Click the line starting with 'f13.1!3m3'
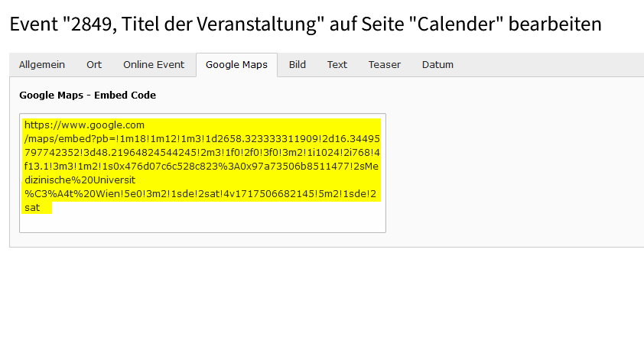The image size is (644, 340). [x=201, y=167]
